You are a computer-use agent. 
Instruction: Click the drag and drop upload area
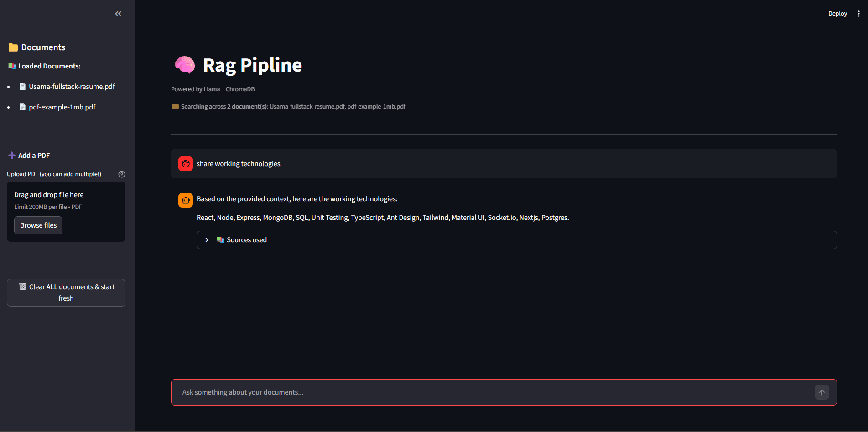coord(66,212)
